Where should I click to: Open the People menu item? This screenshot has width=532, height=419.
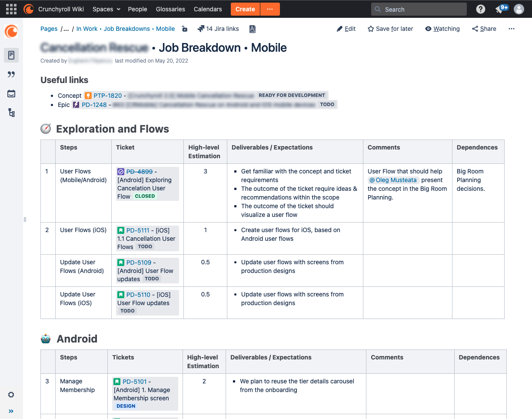click(x=138, y=9)
